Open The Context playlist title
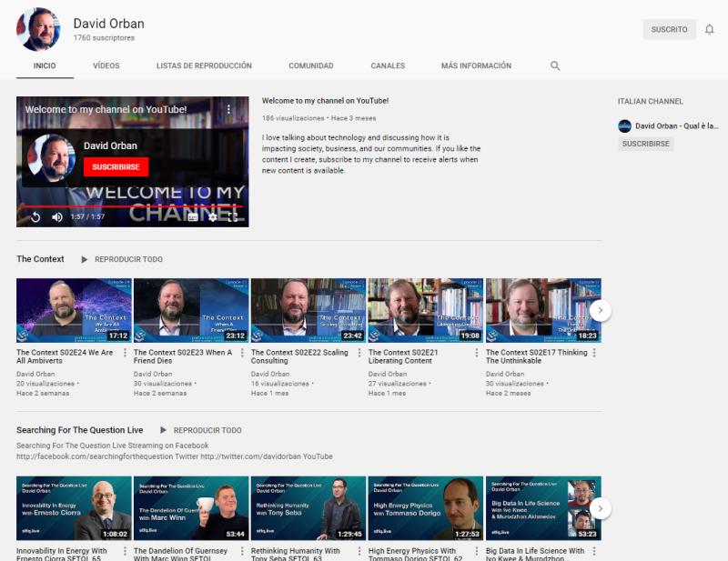The image size is (728, 561). [40, 259]
